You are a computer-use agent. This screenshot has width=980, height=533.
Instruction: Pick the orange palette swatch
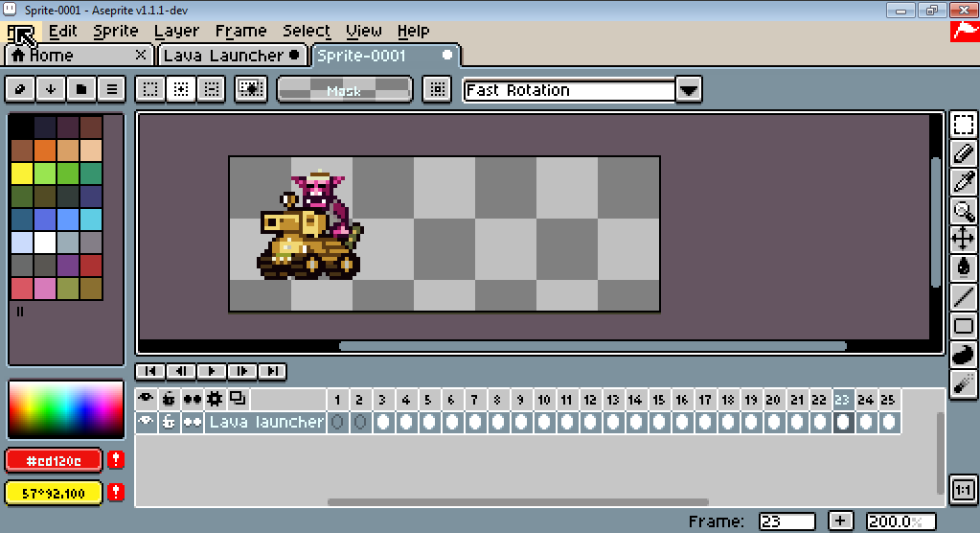tap(44, 151)
